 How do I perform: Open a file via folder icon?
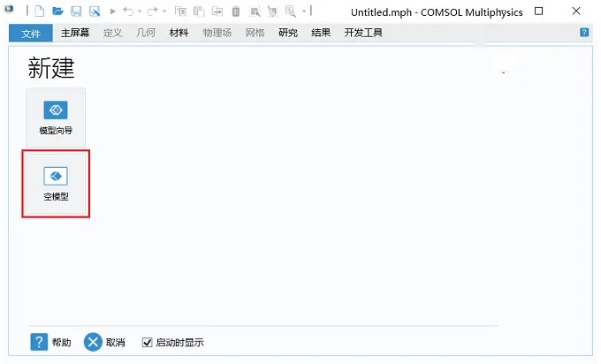(57, 11)
